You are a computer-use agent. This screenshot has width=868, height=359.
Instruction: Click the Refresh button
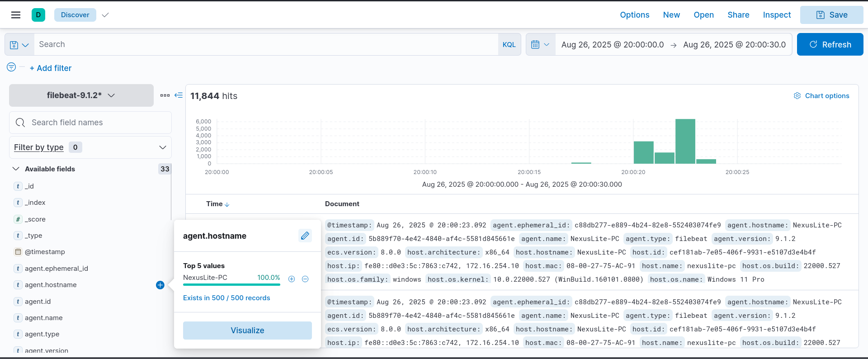(830, 45)
